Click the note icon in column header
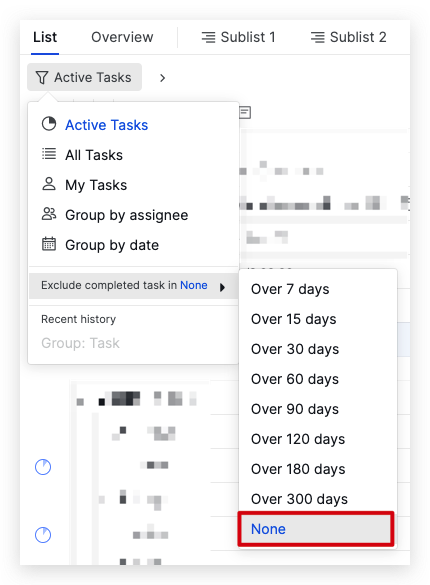The width and height of the screenshot is (430, 585). pyautogui.click(x=245, y=112)
